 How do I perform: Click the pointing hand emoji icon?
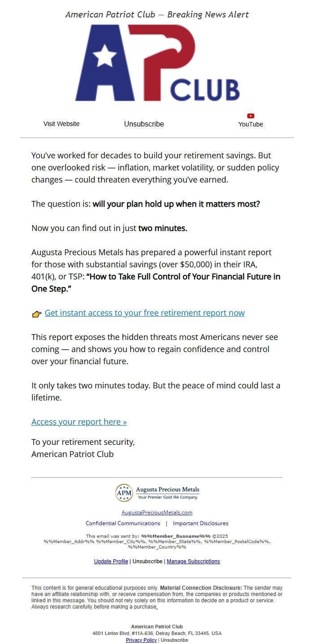click(37, 314)
